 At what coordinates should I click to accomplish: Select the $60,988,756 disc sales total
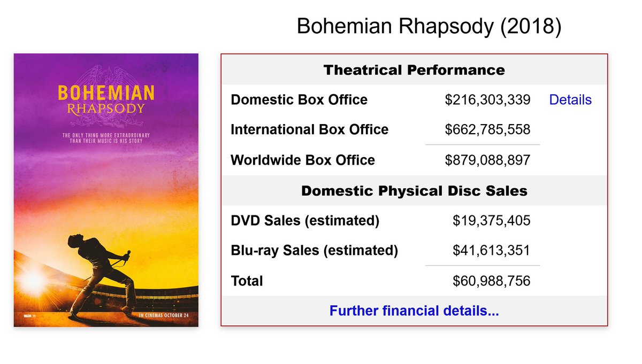(491, 281)
